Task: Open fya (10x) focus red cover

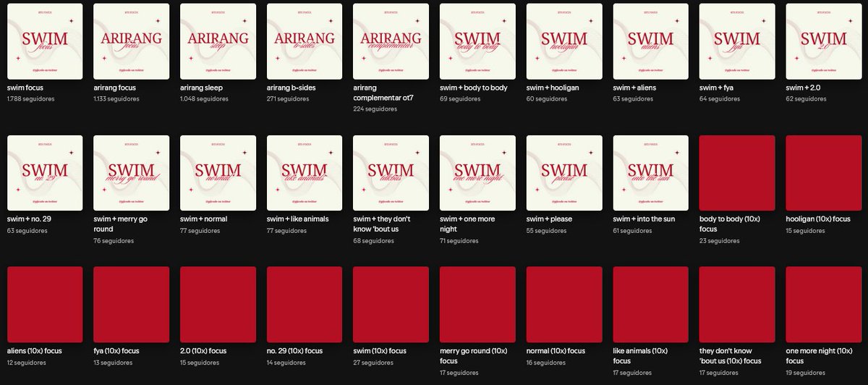Action: point(132,305)
